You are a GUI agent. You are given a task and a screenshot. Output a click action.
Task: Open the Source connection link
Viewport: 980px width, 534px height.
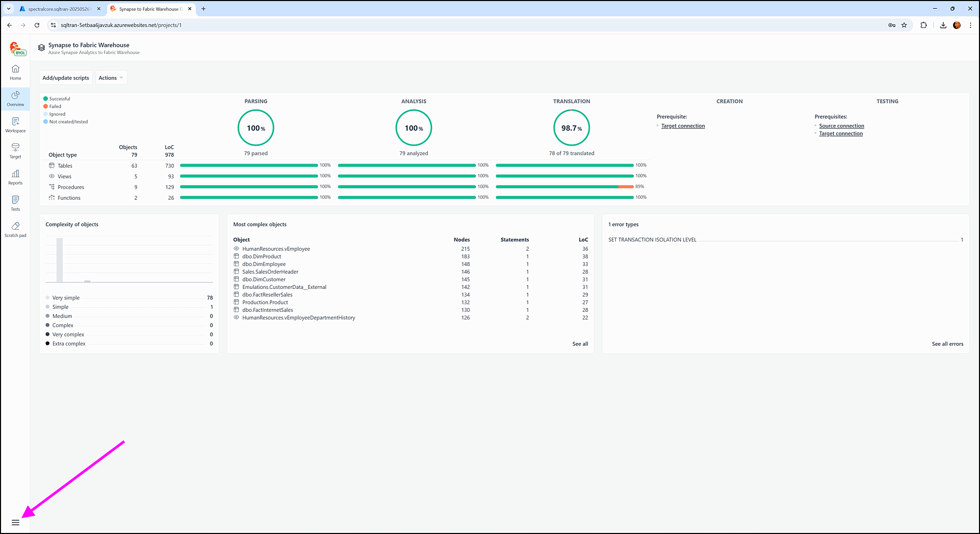(x=841, y=126)
